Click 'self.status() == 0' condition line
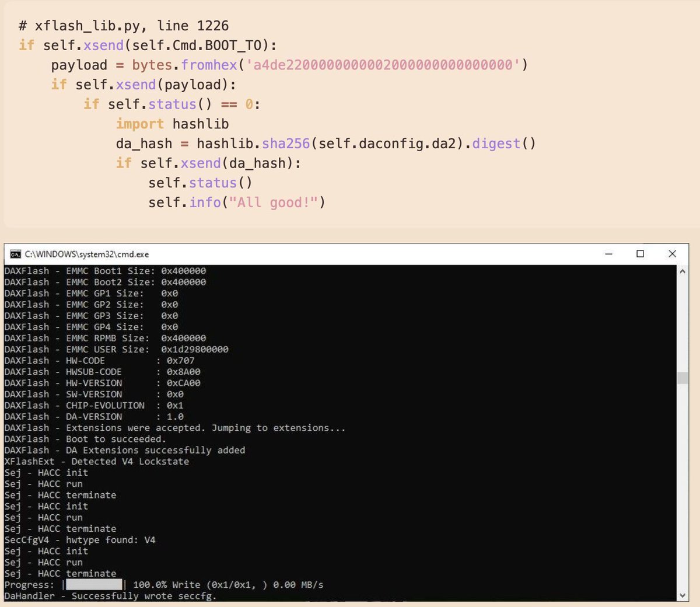This screenshot has width=700, height=607. click(171, 104)
